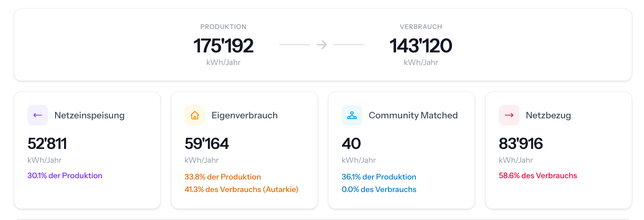Click the Eigenverbrauch card title
Screen dimensions: 644x220
click(x=245, y=115)
